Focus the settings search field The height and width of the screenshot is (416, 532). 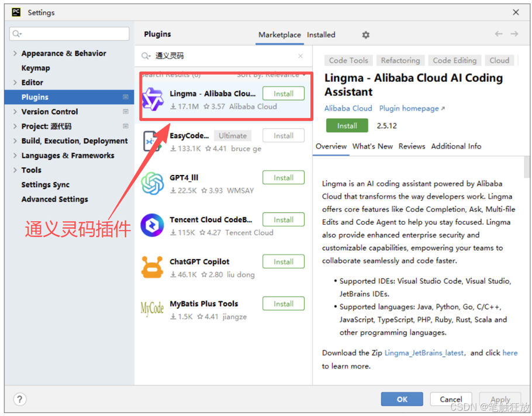(x=69, y=33)
